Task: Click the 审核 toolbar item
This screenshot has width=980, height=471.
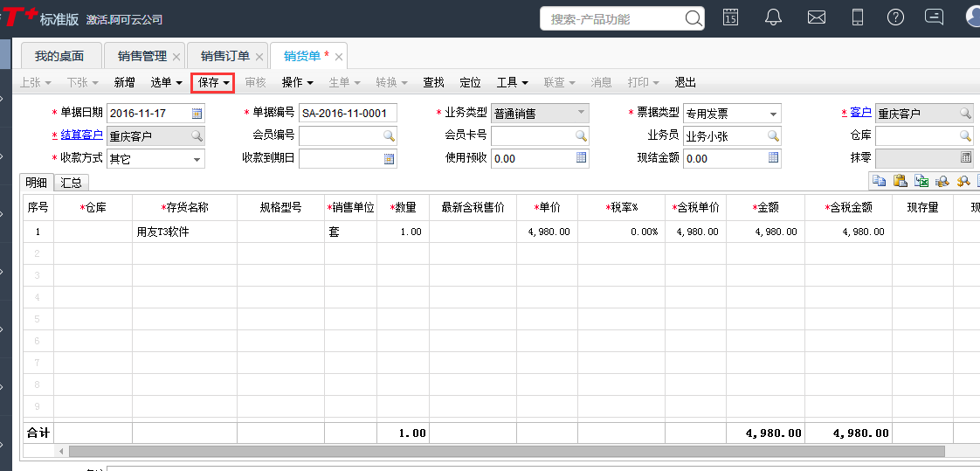Action: tap(255, 82)
